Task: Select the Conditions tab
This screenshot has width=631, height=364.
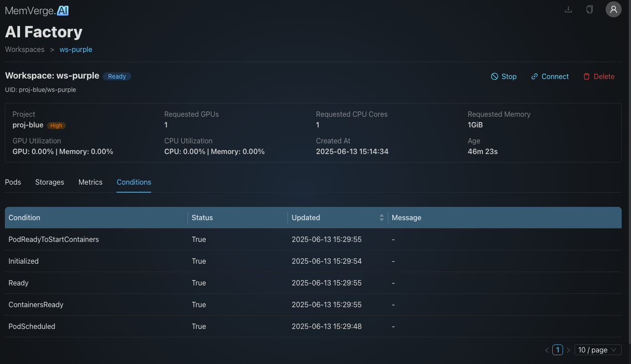Action: [134, 182]
